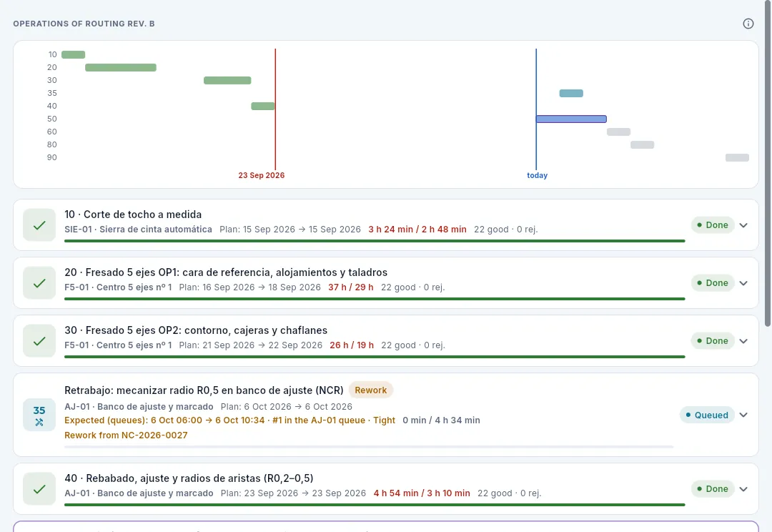
Task: Click the Rework tag badge
Action: 371,390
